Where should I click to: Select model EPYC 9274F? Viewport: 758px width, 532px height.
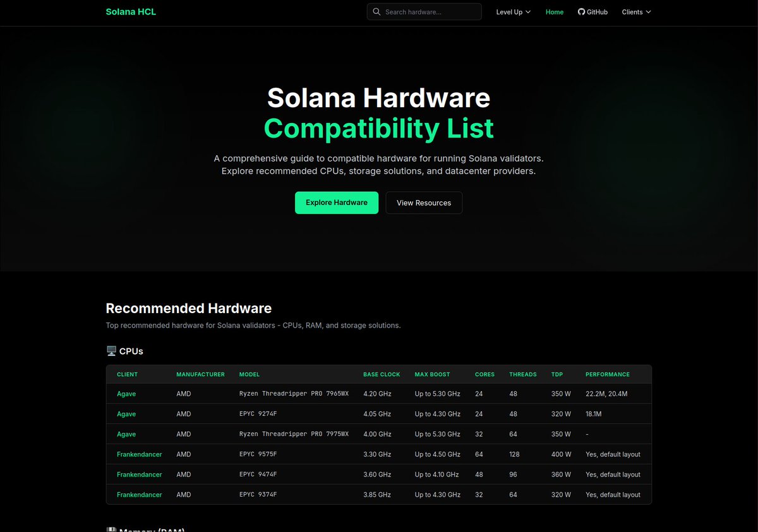[x=258, y=414]
